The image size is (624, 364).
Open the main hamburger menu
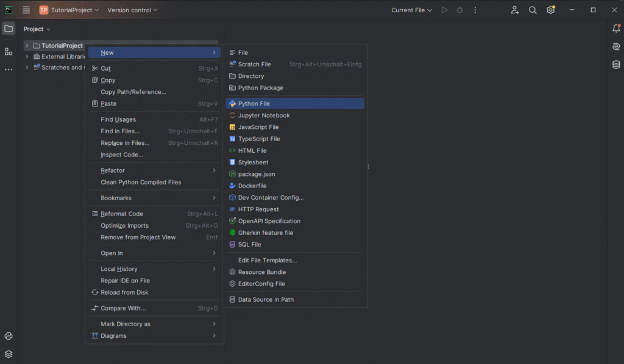(26, 10)
